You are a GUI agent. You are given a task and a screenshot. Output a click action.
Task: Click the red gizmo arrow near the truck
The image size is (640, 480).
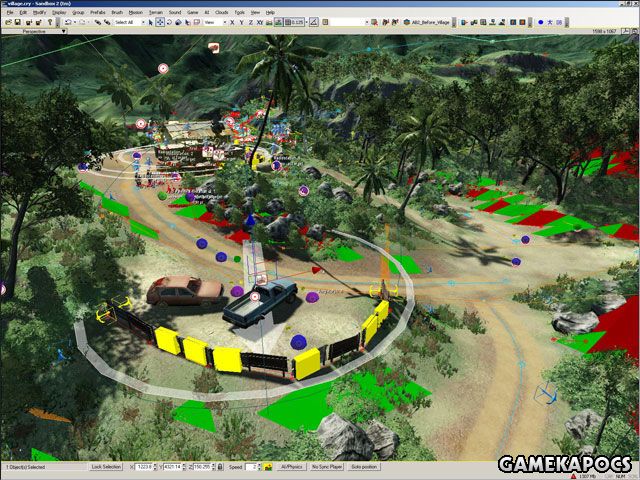point(316,270)
